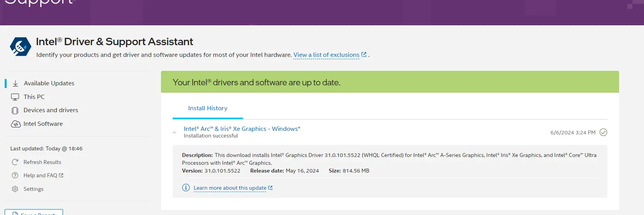Click the Save a Report button
The image size is (644, 215).
34,213
